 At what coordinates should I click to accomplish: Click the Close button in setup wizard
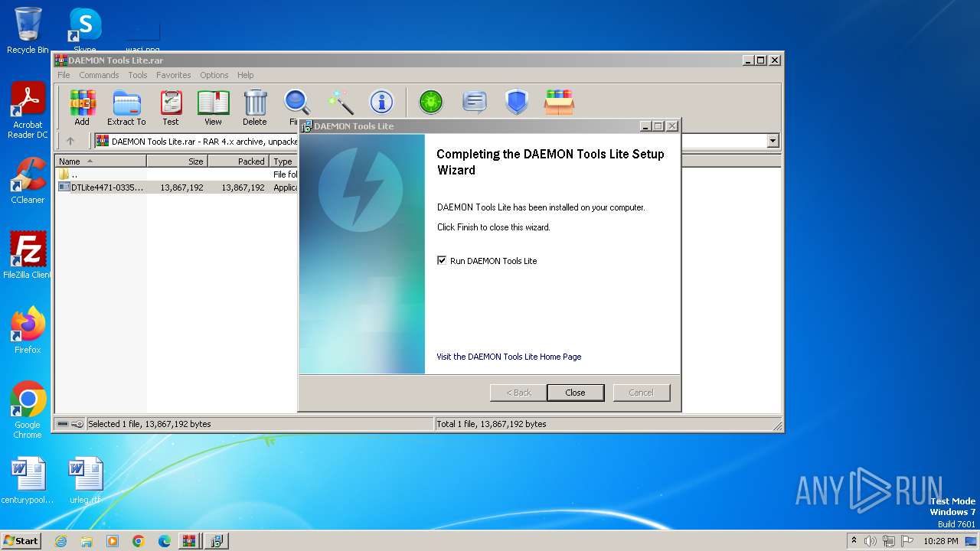click(575, 393)
